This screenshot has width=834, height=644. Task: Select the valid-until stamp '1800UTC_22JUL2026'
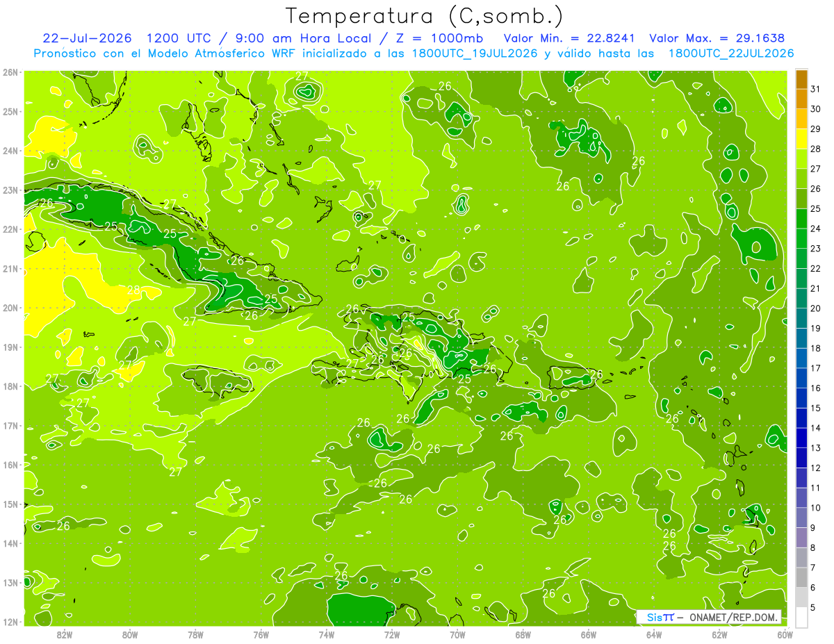[730, 53]
